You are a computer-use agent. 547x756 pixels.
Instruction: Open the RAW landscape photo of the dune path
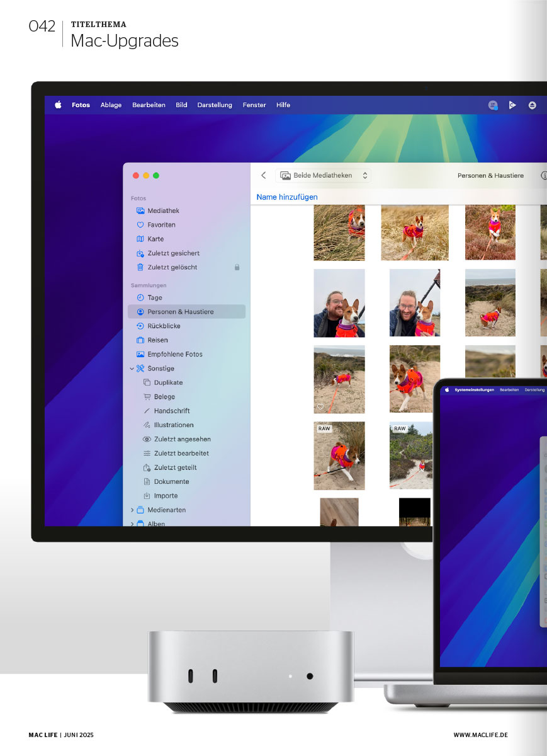(x=411, y=455)
